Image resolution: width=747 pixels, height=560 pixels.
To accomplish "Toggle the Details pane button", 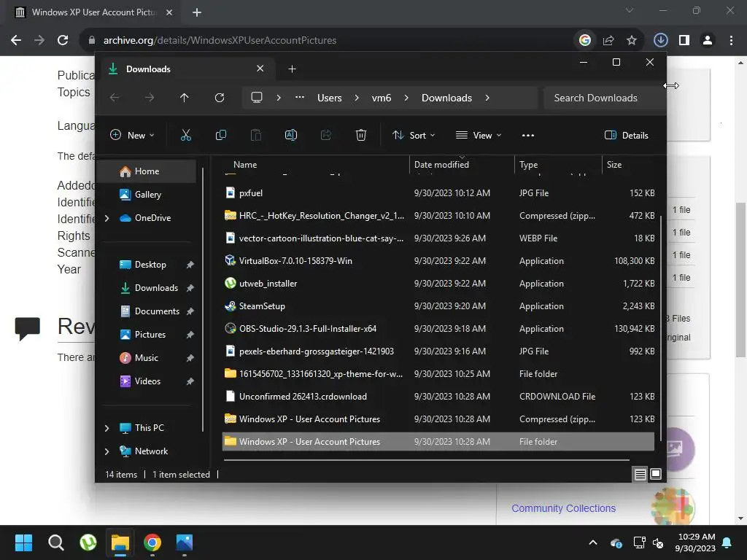I will point(626,135).
